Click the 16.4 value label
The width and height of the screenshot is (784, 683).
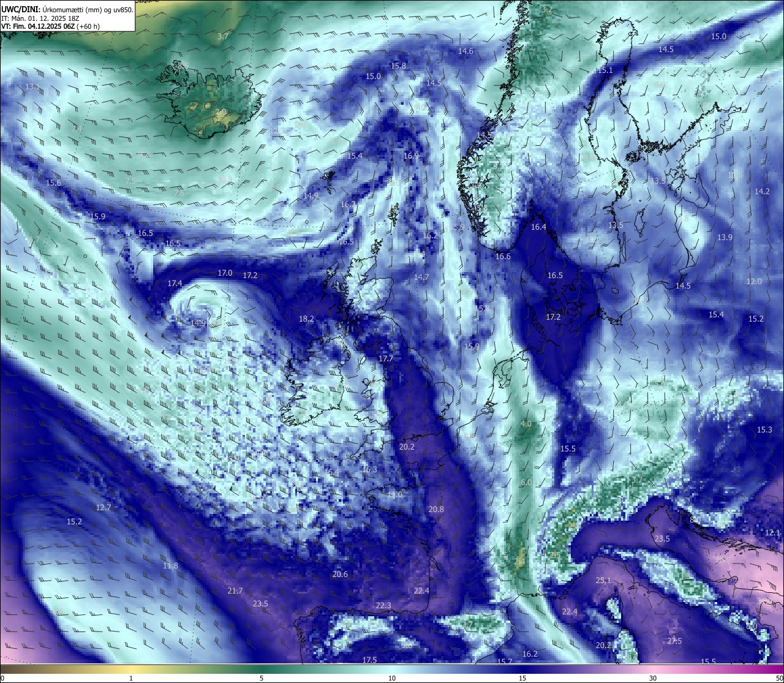[538, 227]
